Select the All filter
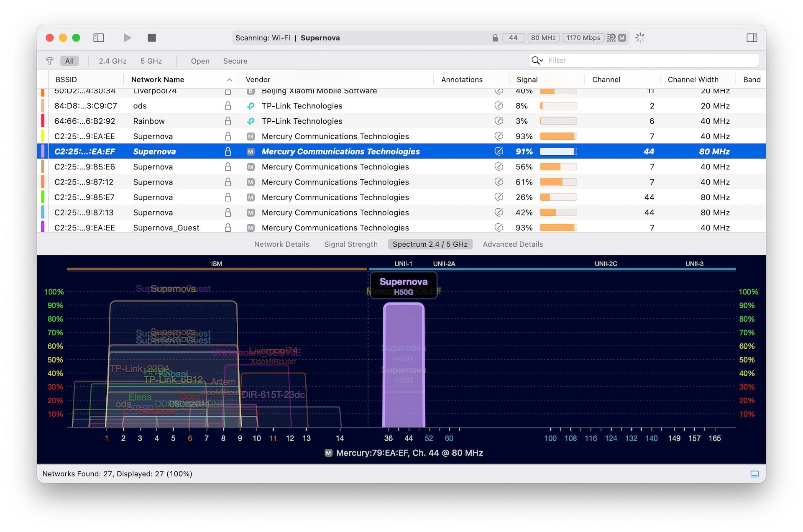The height and width of the screenshot is (532, 803). pos(69,61)
